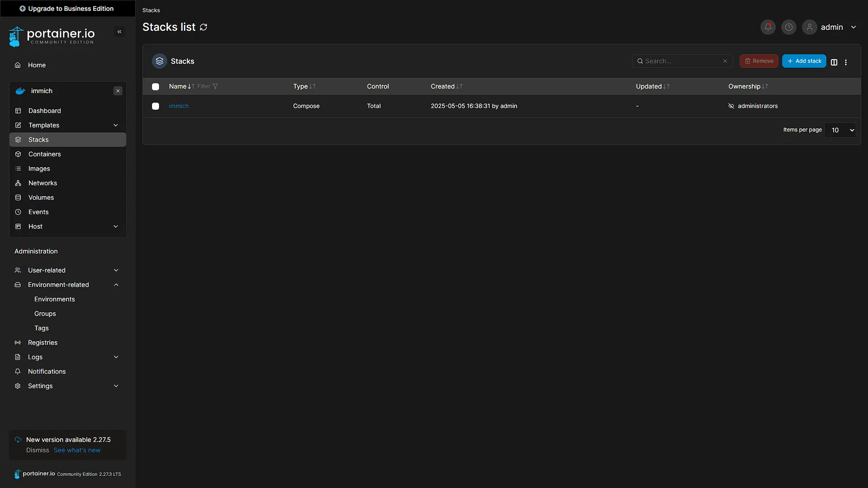Image resolution: width=868 pixels, height=488 pixels.
Task: Open table column settings icon
Action: [834, 62]
